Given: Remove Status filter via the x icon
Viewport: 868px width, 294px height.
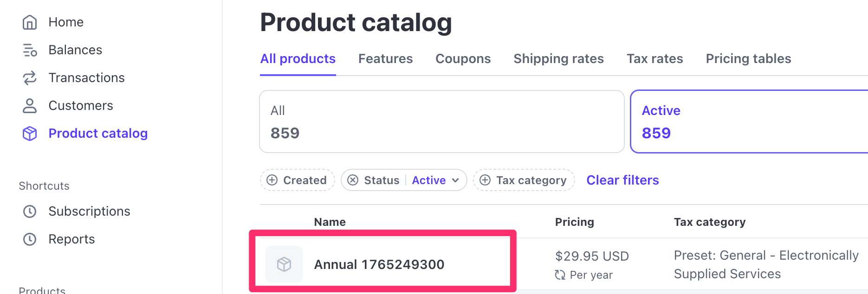Looking at the screenshot, I should coord(353,180).
